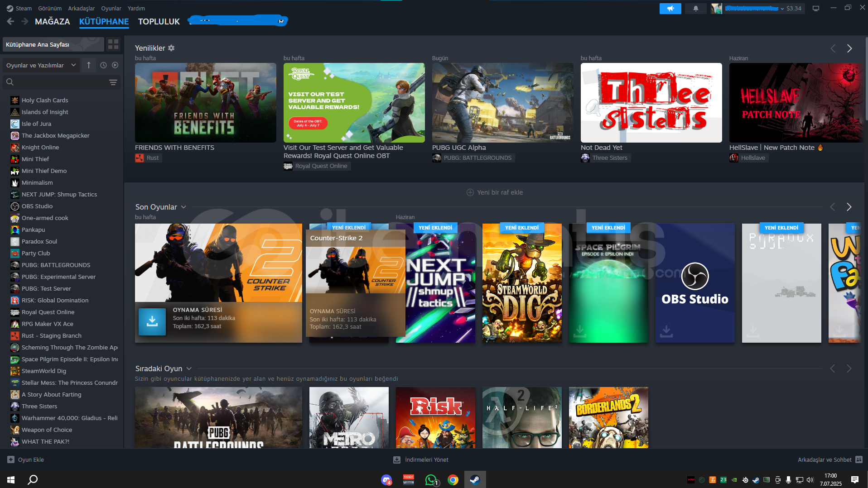
Task: Open İndirmeleri Yönet
Action: (421, 459)
